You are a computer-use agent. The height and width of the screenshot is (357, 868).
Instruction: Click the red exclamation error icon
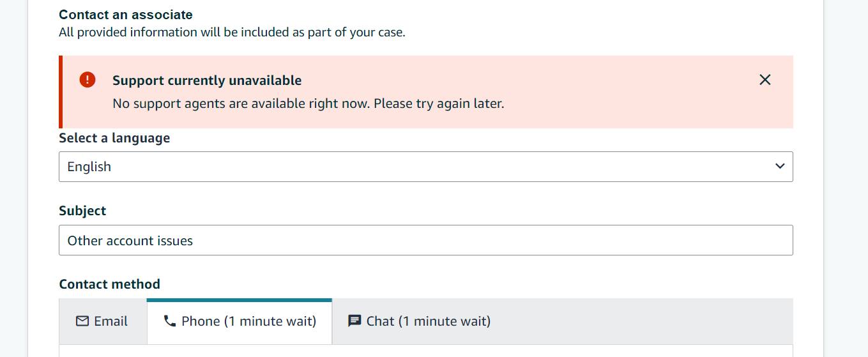click(88, 80)
